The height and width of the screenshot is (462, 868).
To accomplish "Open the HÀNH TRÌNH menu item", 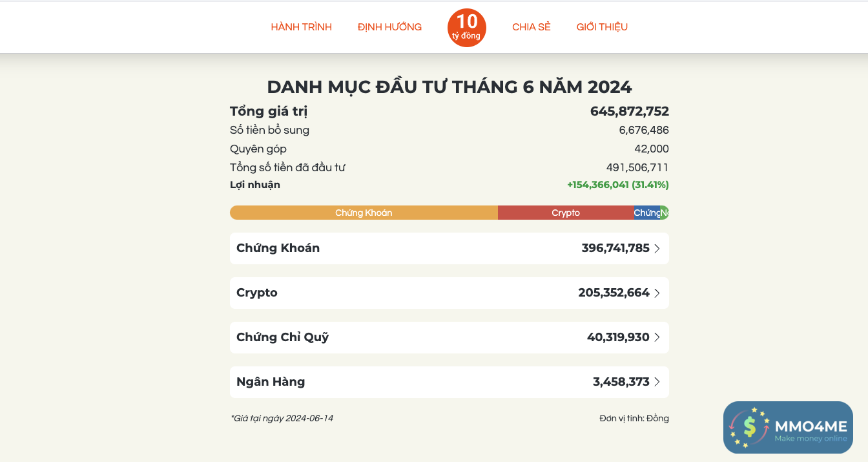I will [x=301, y=27].
